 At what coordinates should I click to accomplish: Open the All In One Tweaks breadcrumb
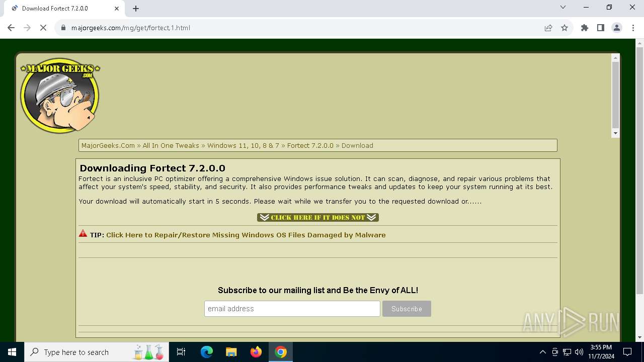(171, 145)
